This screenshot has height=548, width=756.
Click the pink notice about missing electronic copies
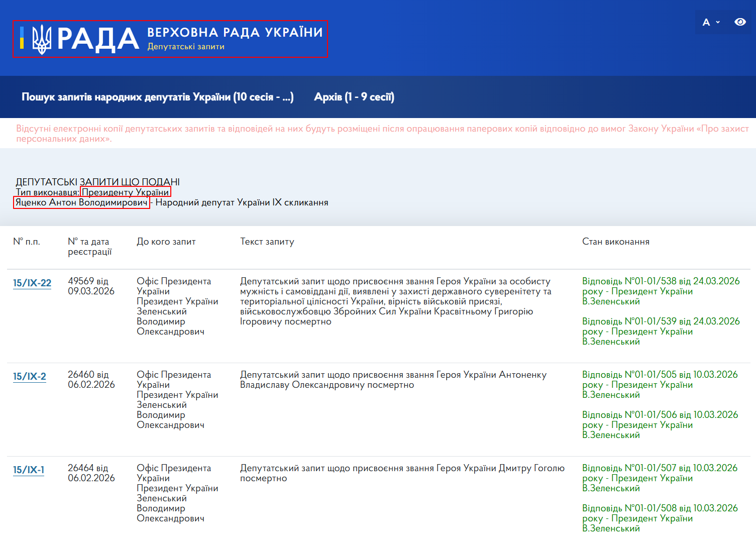[x=382, y=134]
